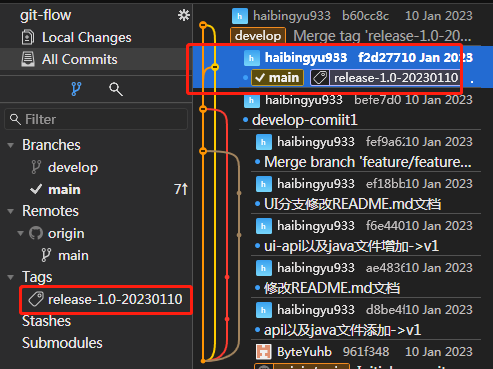493x369 pixels.
Task: Collapse the Branches section
Action: pos(11,145)
